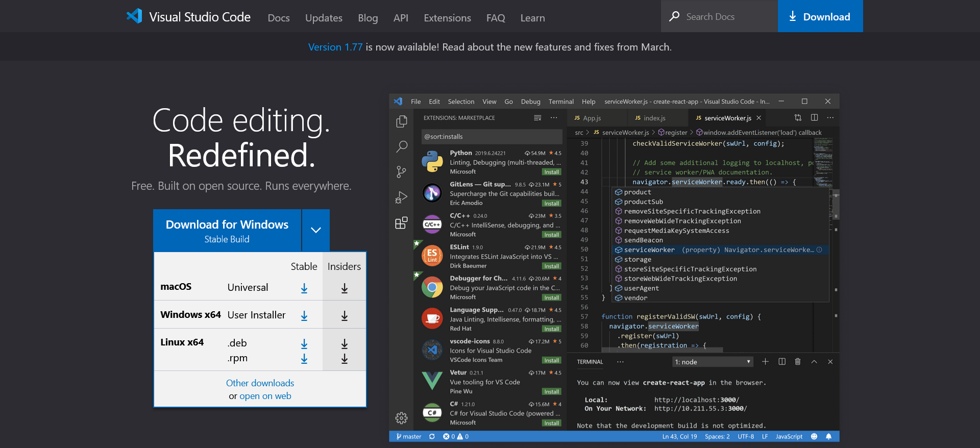Open Extensions icon in activity bar

[402, 222]
